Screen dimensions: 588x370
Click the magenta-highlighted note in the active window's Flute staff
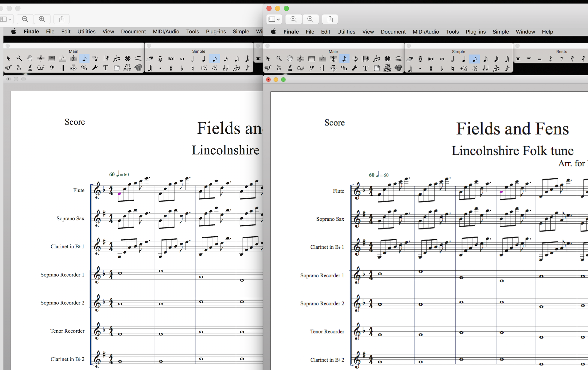[501, 192]
